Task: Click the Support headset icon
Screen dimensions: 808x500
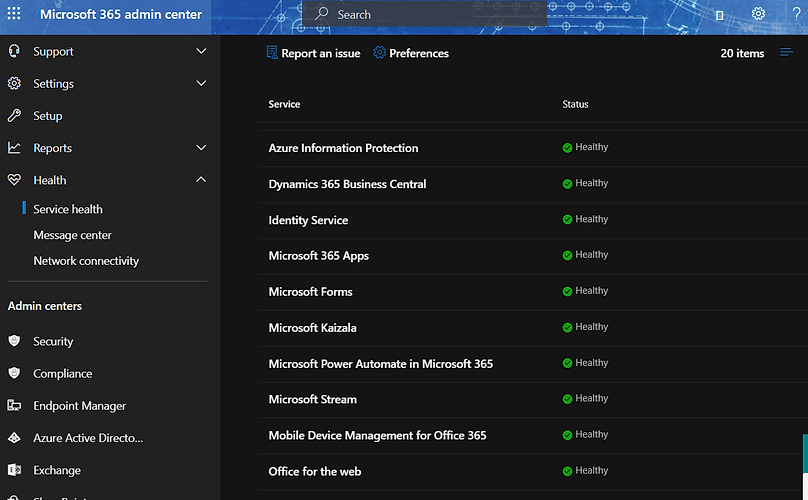Action: [14, 51]
